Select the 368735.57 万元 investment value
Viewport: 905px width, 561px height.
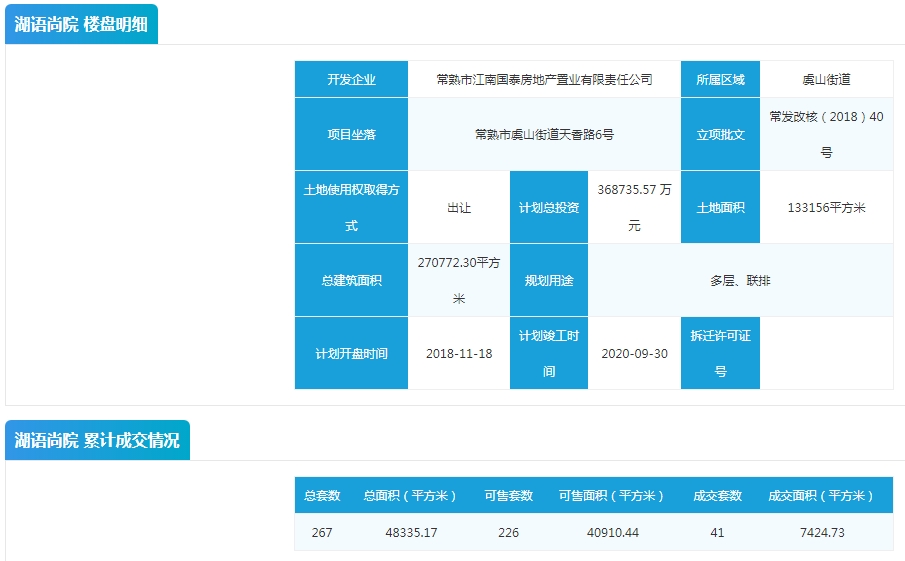click(x=634, y=207)
